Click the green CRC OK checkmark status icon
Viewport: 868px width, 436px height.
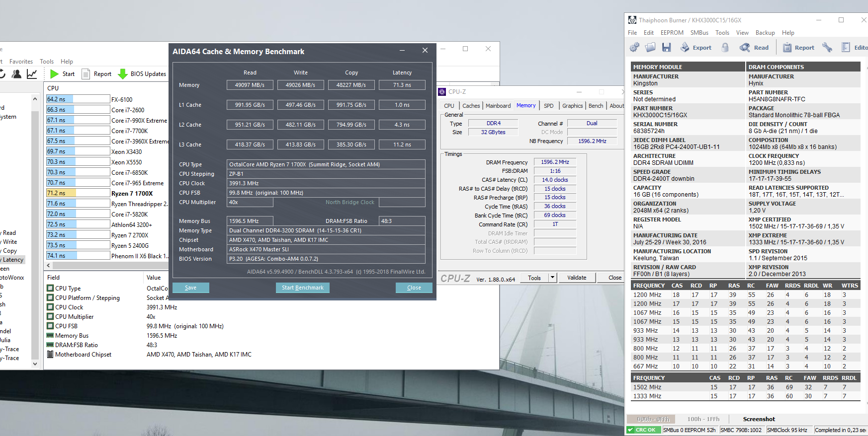[630, 430]
